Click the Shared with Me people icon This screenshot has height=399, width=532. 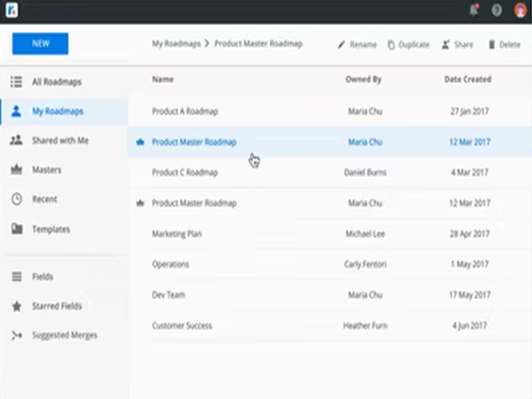(16, 140)
